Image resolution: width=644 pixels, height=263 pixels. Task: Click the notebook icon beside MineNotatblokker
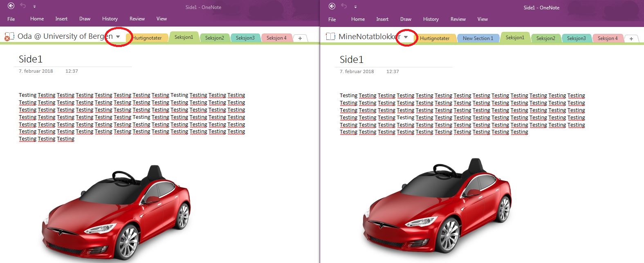330,36
